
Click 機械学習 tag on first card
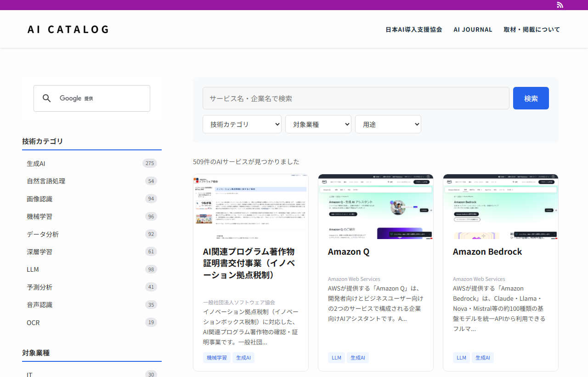[x=217, y=358]
